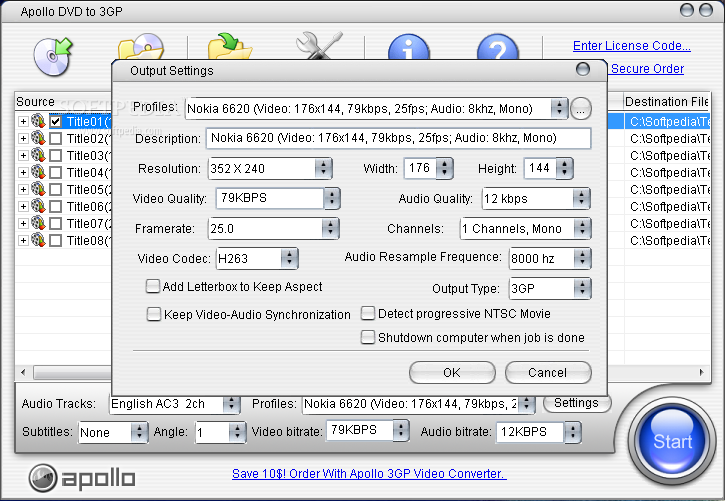Check the Title02 checkbox

click(x=55, y=139)
